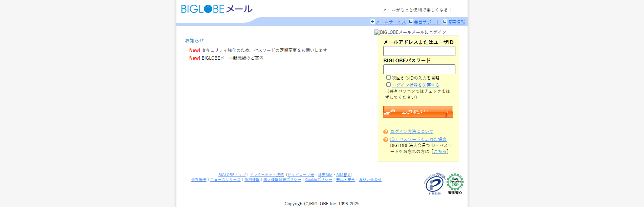Open the ログイン方法について help link

click(412, 131)
